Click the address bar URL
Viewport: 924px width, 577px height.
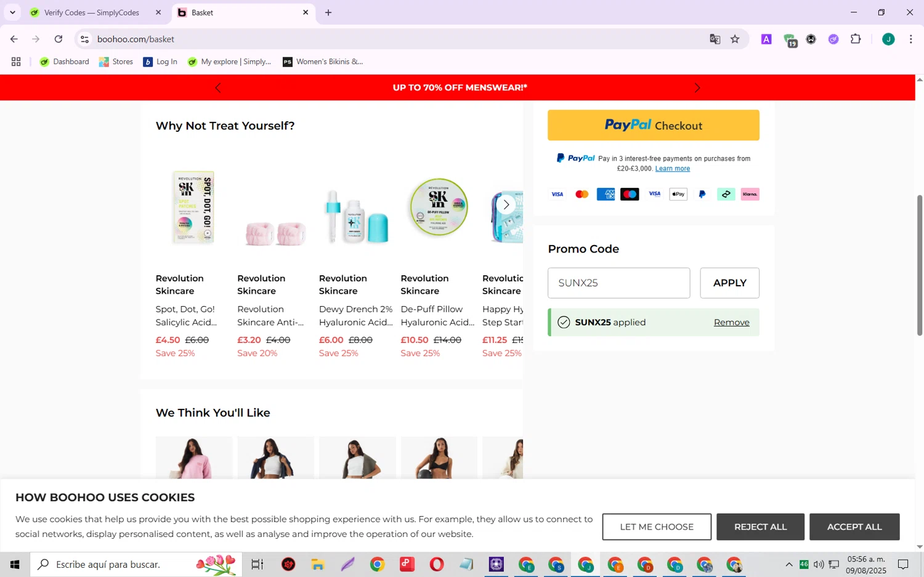136,39
